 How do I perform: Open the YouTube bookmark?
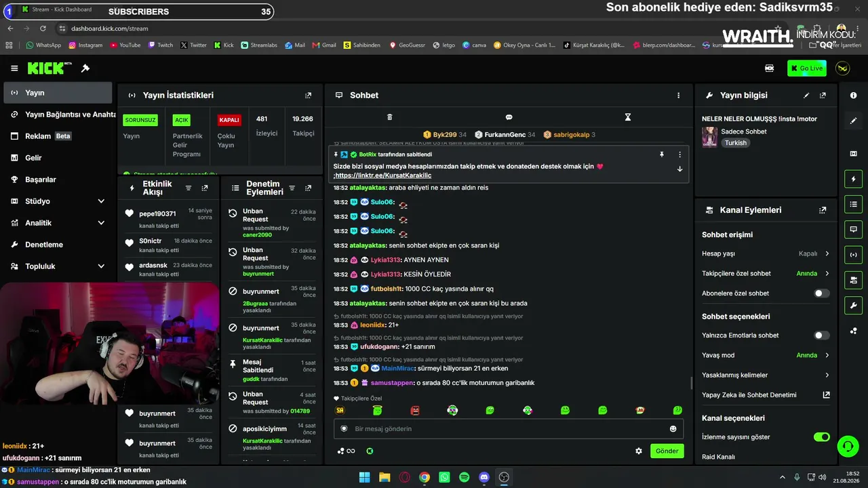click(x=125, y=45)
